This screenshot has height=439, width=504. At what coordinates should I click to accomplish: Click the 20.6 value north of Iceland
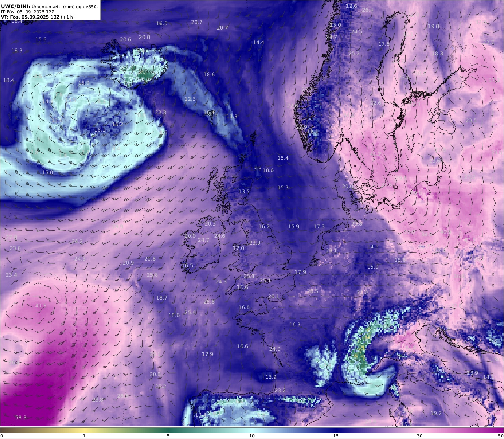click(126, 39)
